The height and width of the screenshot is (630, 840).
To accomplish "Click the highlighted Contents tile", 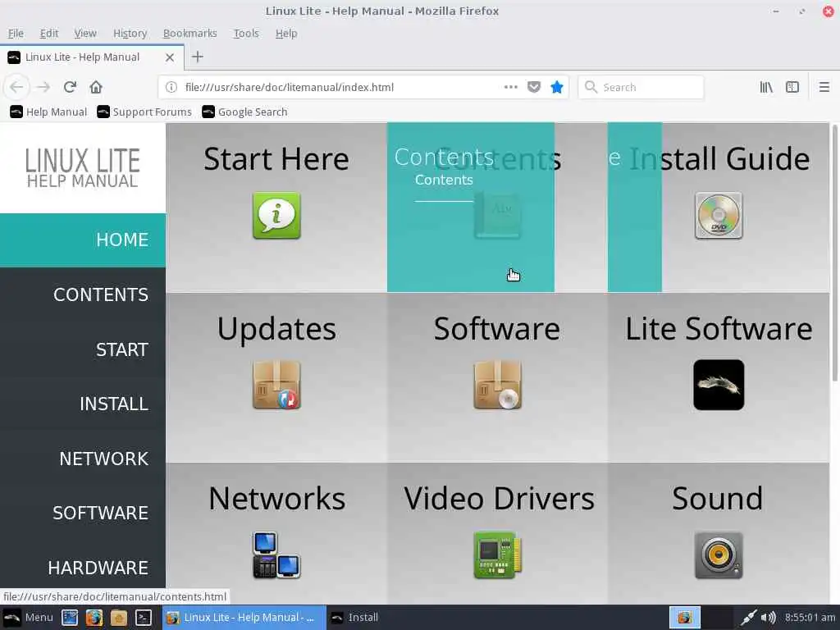I will tap(470, 208).
